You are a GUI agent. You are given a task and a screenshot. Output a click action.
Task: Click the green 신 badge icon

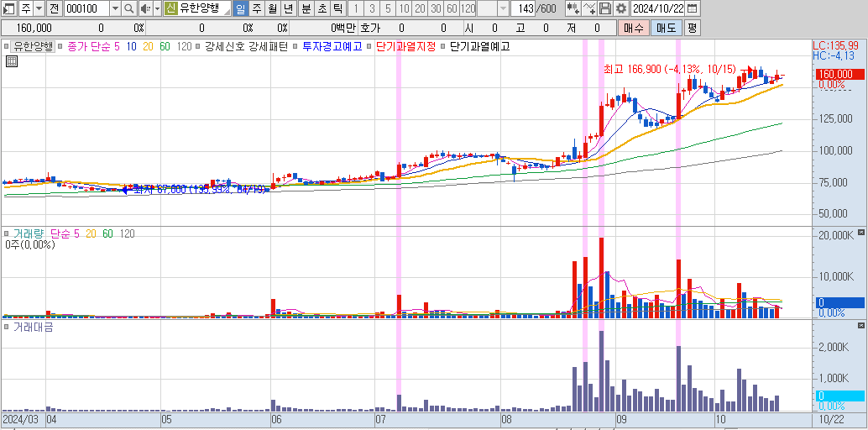click(x=170, y=8)
